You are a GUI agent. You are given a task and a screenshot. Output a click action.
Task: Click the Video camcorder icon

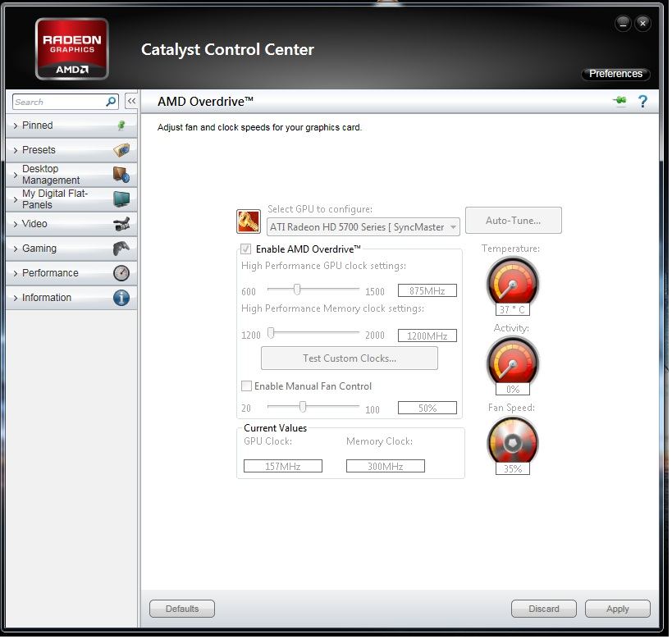point(121,224)
